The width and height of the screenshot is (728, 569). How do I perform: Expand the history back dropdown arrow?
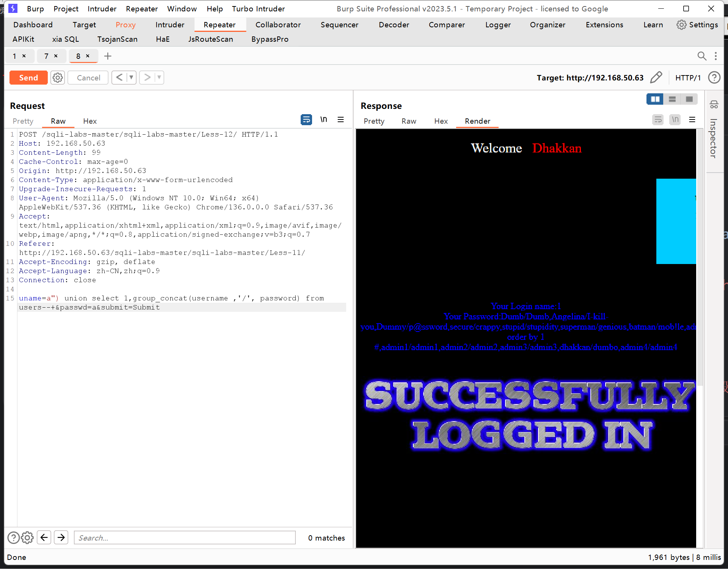pos(131,77)
